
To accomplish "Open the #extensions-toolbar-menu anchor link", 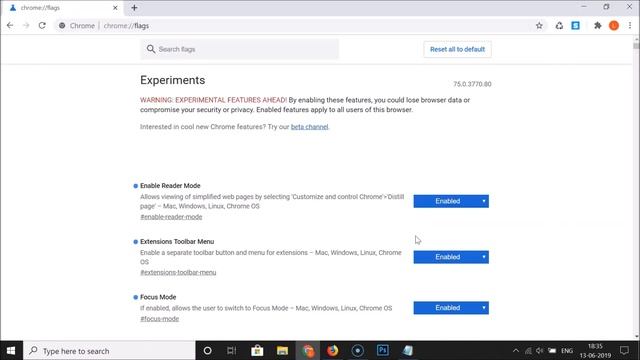I will [178, 272].
